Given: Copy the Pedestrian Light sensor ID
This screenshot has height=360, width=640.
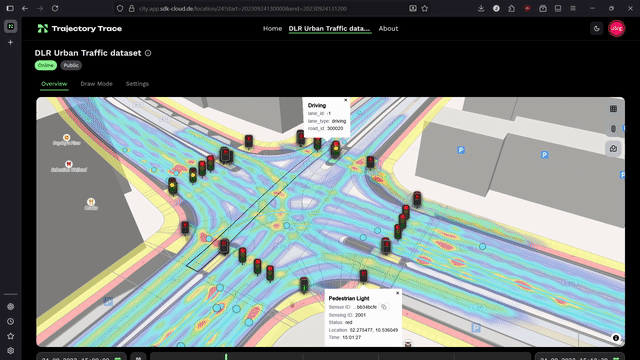Looking at the screenshot, I should point(384,307).
